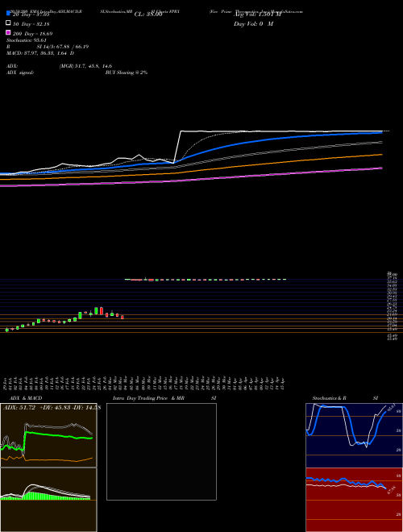The height and width of the screenshot is (532, 403).
Task: Click the MACD green histogram panel
Action: pos(48,500)
